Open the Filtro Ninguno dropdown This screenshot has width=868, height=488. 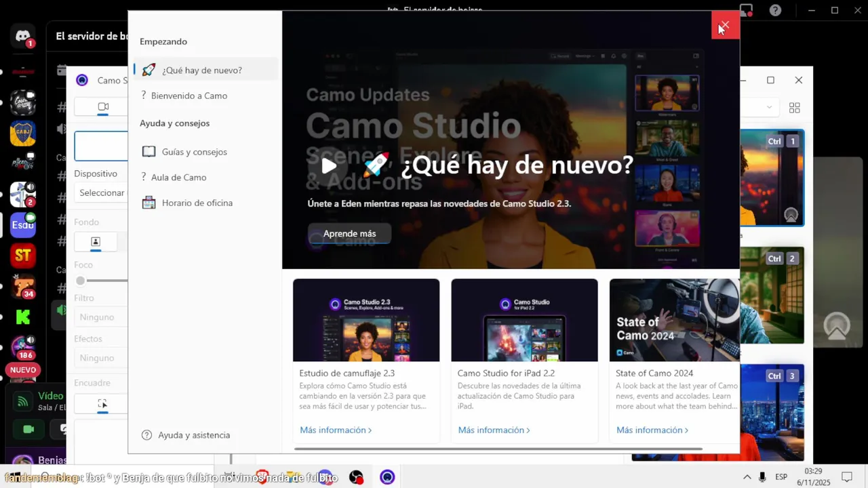102,317
